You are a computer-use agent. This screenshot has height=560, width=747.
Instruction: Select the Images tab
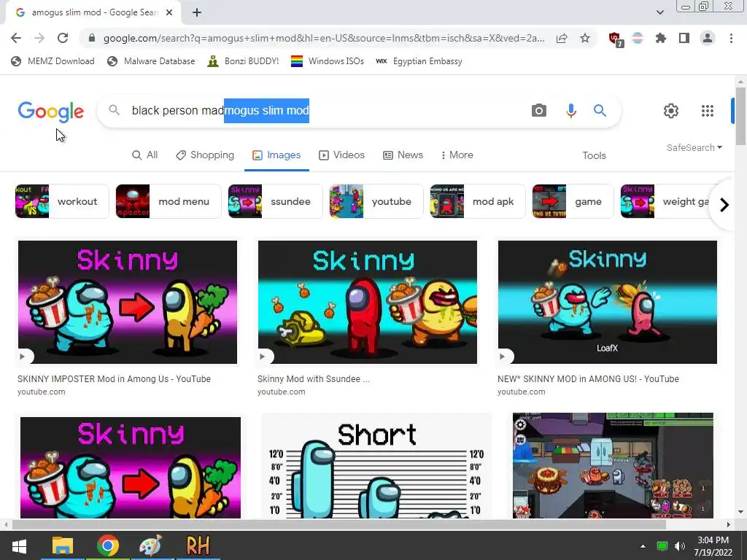(x=276, y=155)
